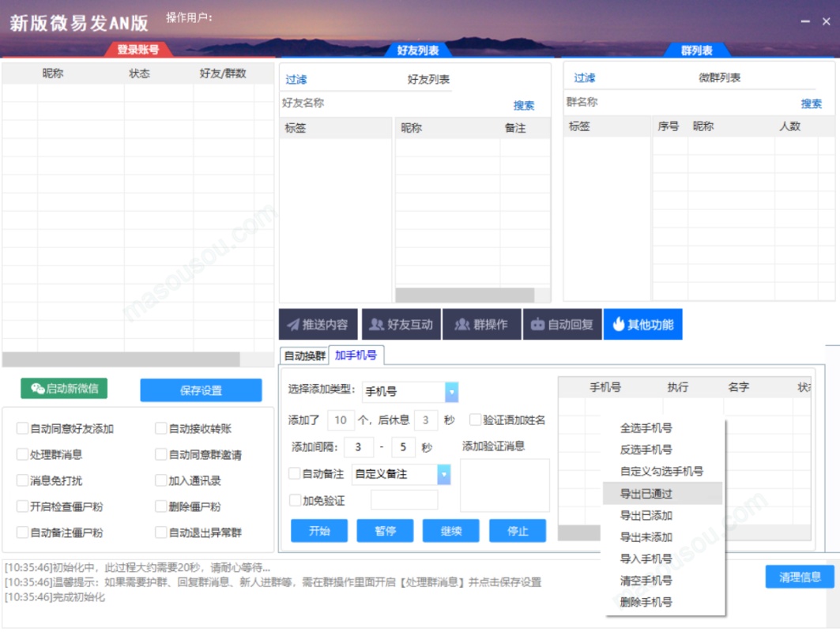Viewport: 840px width, 632px height.
Task: Open the 群列表 header tab
Action: pyautogui.click(x=696, y=51)
